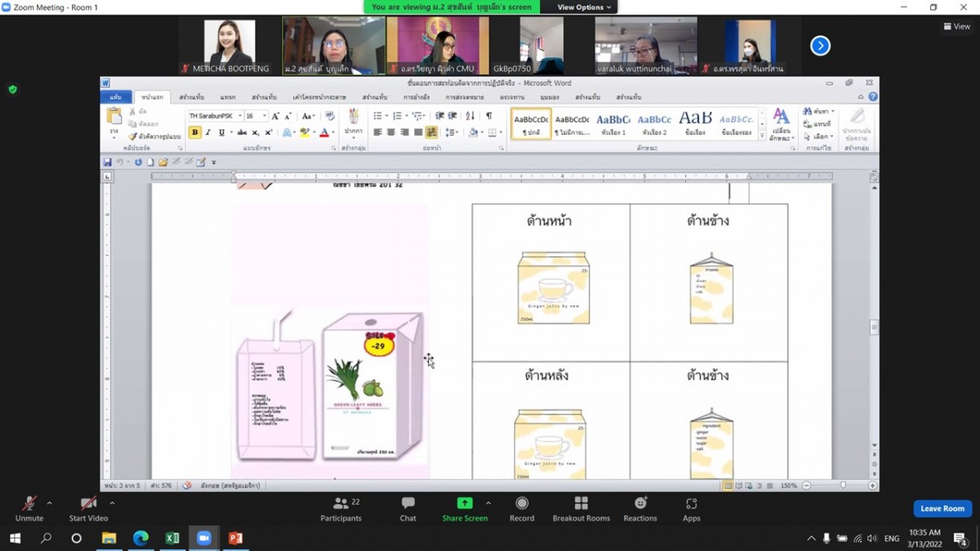Switch to the แทรก ribbon tab

coord(228,97)
